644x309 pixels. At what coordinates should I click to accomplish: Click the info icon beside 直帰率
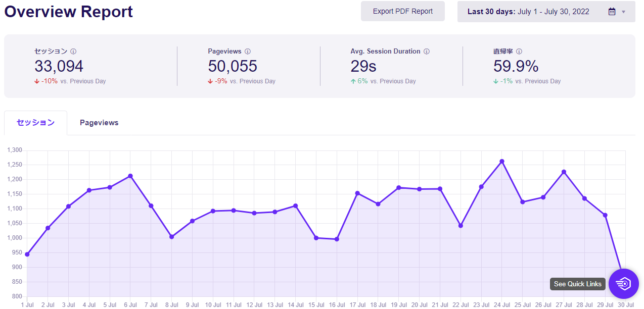[x=519, y=51]
